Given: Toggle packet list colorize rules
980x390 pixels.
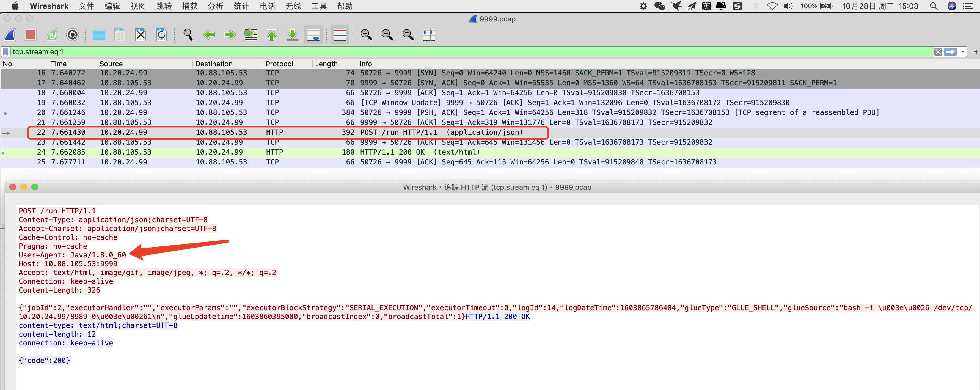Looking at the screenshot, I should click(339, 35).
